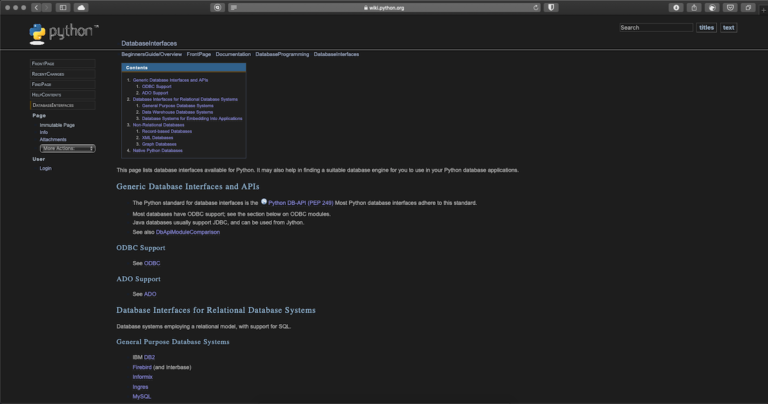Jump to Generic Database Interfaces and APIs in Contents

(170, 80)
